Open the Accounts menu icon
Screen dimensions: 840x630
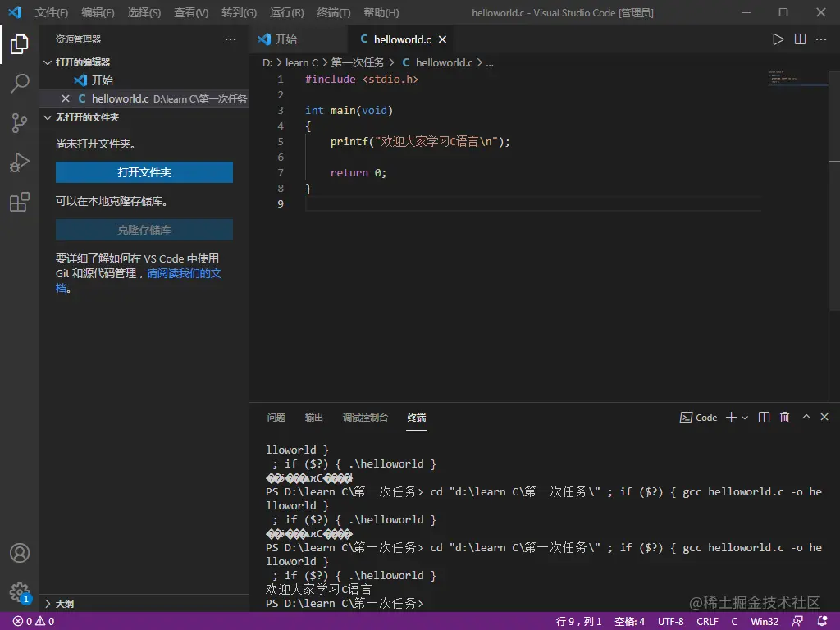coord(20,553)
